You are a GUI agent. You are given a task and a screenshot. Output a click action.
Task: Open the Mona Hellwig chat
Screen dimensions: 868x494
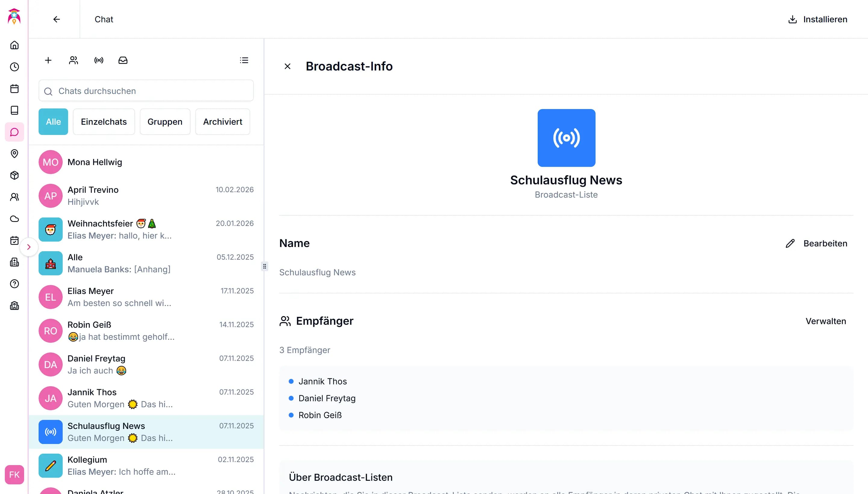coord(146,162)
